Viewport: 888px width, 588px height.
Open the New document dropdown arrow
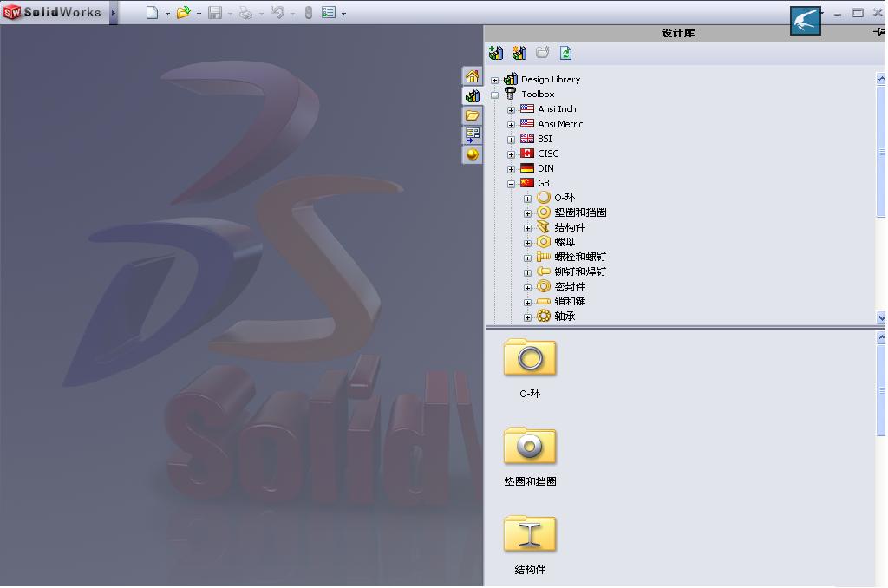tap(167, 14)
